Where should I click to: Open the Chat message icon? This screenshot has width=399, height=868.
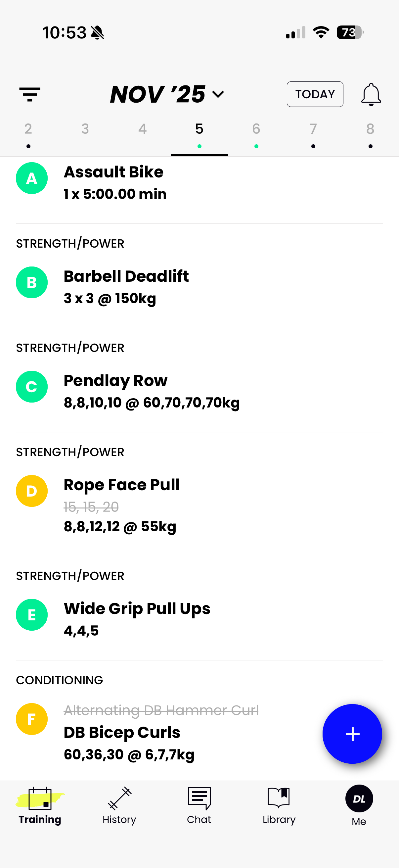[x=199, y=798]
